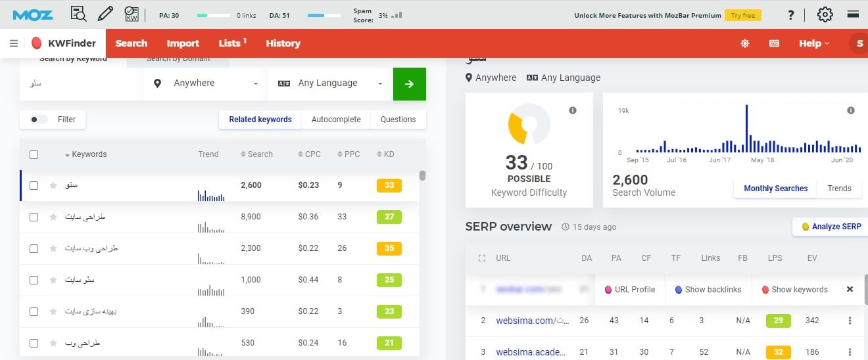
Task: Expand SERP table fullscreen icon
Action: [482, 258]
